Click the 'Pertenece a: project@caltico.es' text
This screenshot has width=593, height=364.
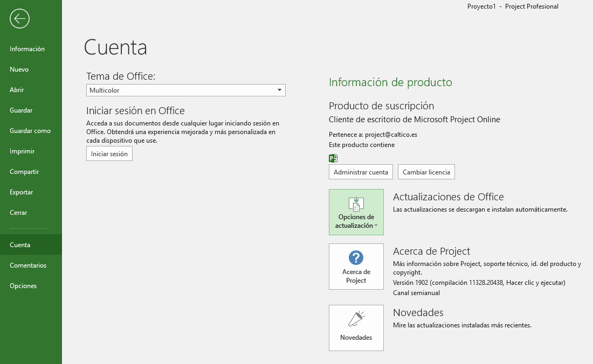373,135
